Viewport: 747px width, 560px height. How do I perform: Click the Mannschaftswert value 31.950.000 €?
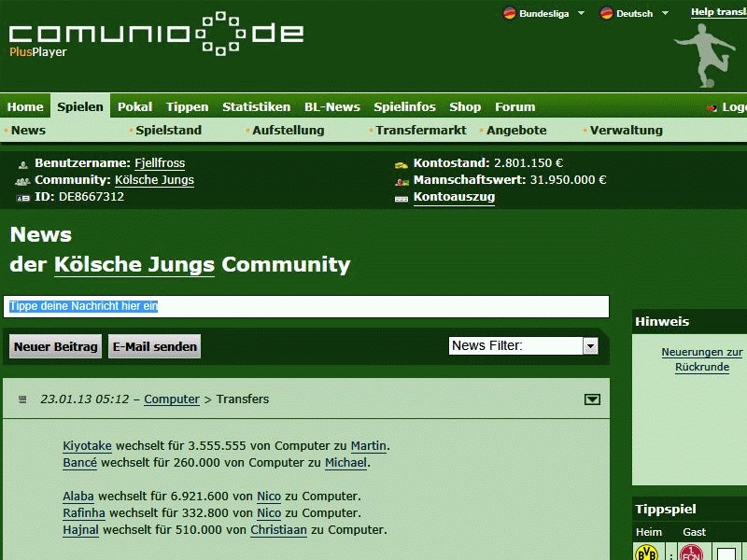click(x=568, y=180)
